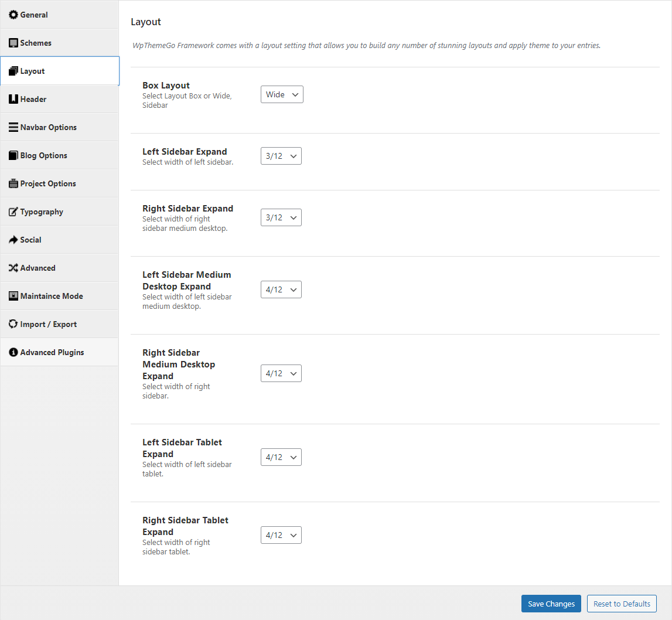The image size is (672, 620).
Task: Click the Project Options briefcase icon
Action: 13,183
